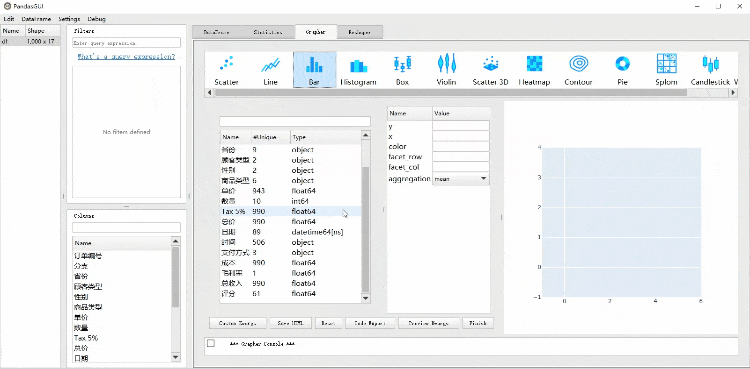This screenshot has width=750, height=369.
Task: Choose the Box plot type
Action: point(402,70)
